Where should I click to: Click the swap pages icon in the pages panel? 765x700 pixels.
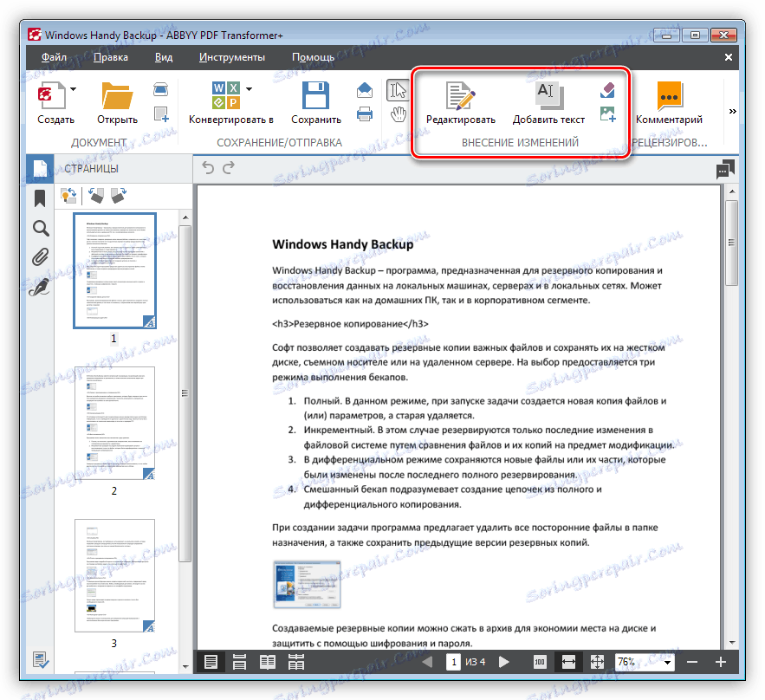click(x=68, y=196)
